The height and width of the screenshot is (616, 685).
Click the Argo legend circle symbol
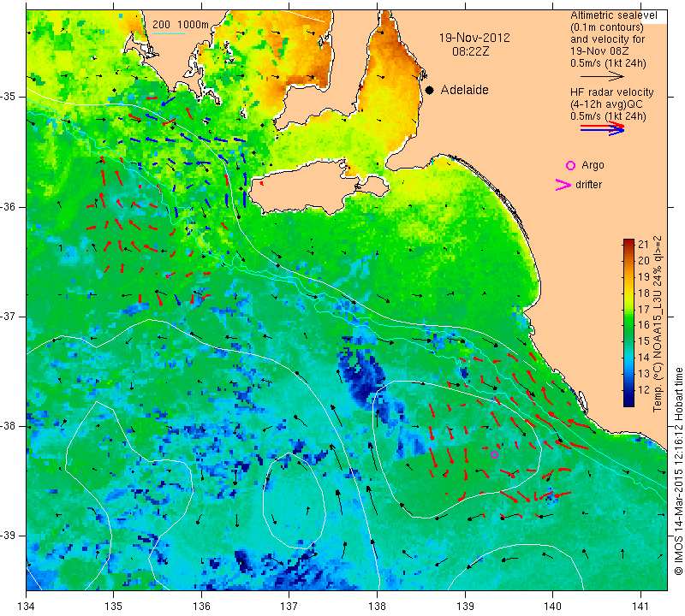tap(570, 165)
